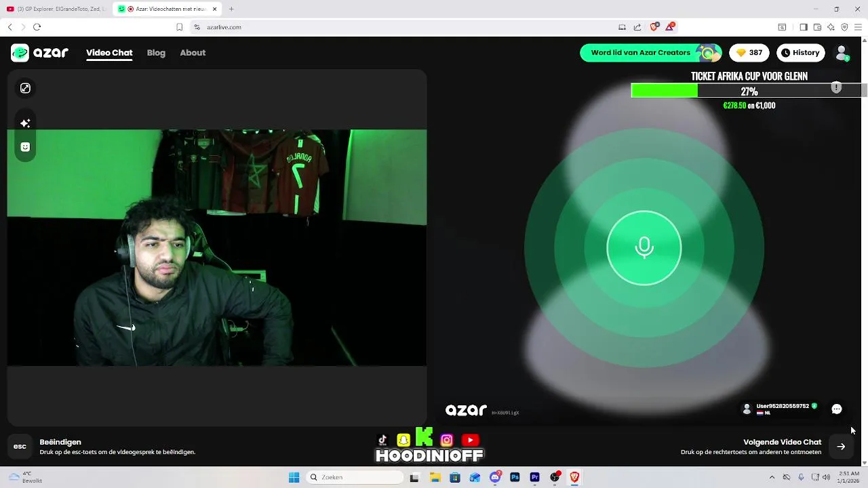Screen dimensions: 868x488
Task: Click the esc key button to end chat
Action: point(20,447)
